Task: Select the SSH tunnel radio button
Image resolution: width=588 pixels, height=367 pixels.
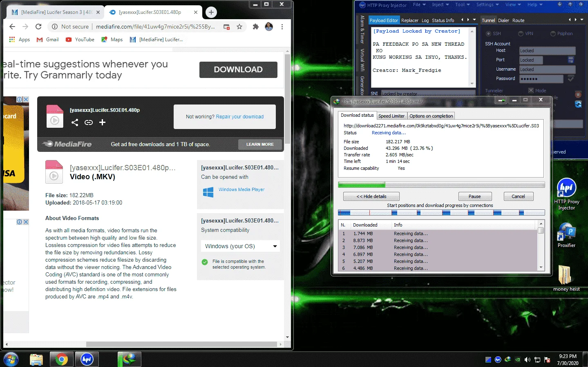Action: [x=488, y=33]
